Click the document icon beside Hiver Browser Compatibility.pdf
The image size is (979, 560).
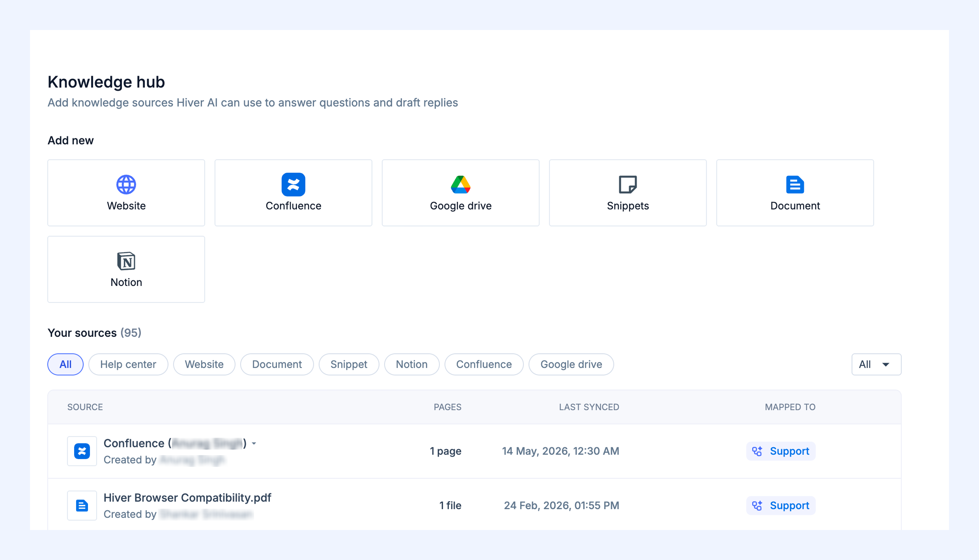click(x=82, y=506)
